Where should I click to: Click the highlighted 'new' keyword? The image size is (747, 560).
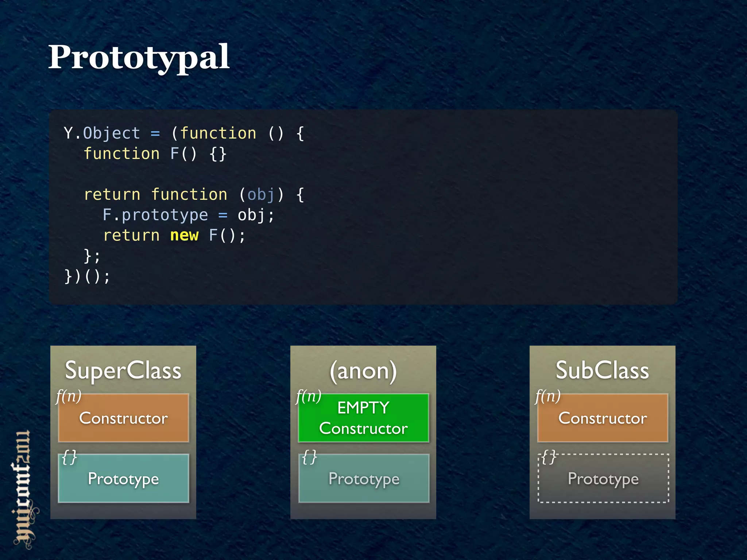(x=185, y=236)
